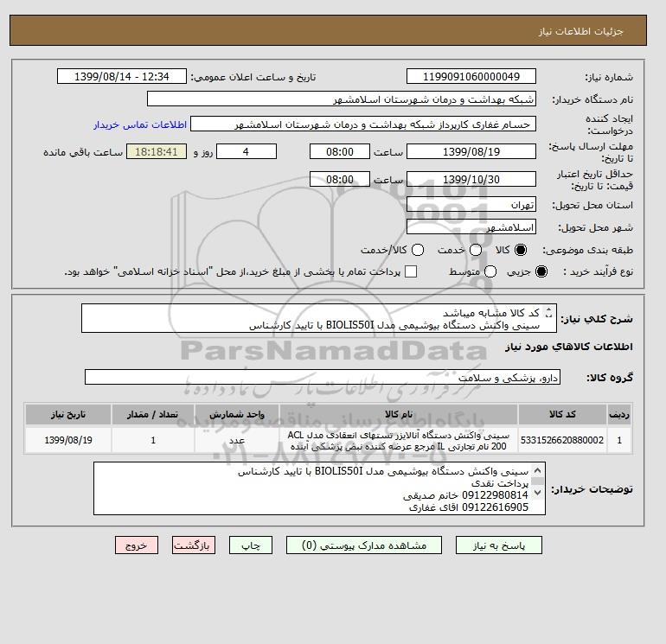666x644 pixels.
Task: Click item code 533152662088002 cell
Action: click(562, 440)
